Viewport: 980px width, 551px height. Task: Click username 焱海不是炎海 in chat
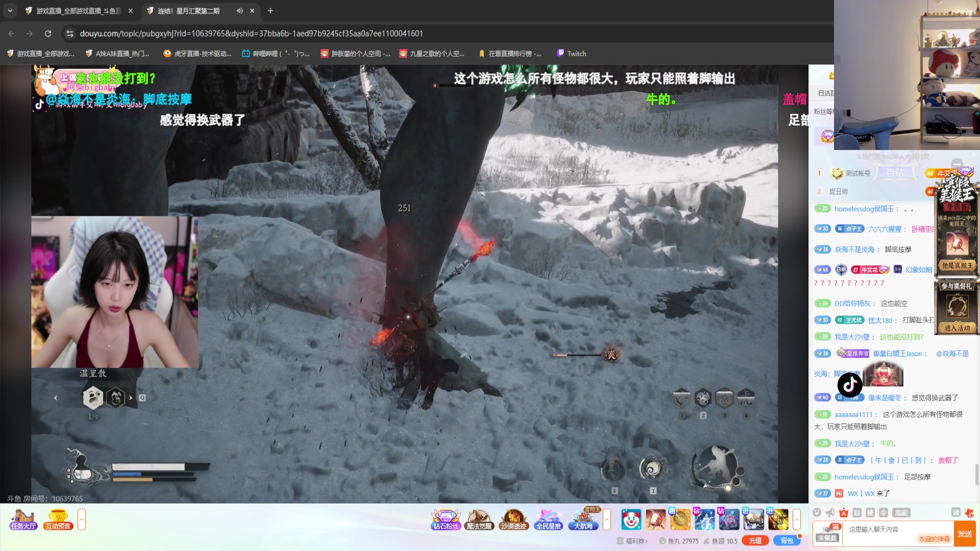point(854,249)
